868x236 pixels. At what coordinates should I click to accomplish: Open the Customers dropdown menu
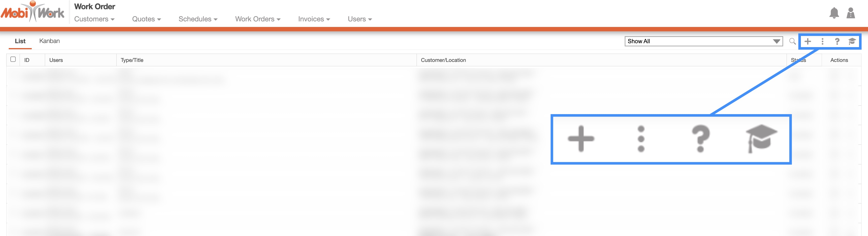click(x=94, y=19)
